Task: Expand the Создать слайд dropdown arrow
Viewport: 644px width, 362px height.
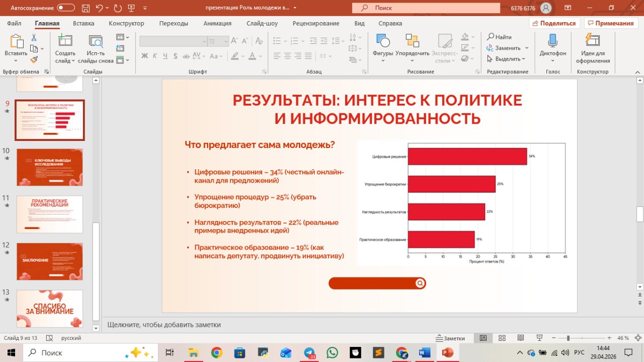Action: (x=73, y=61)
